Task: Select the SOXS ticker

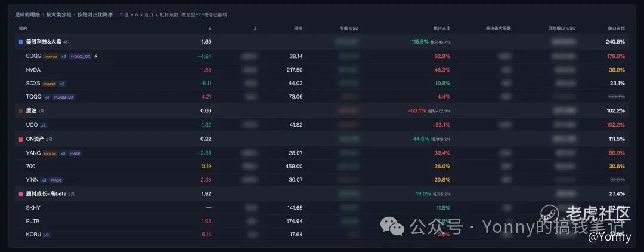Action: coord(33,84)
